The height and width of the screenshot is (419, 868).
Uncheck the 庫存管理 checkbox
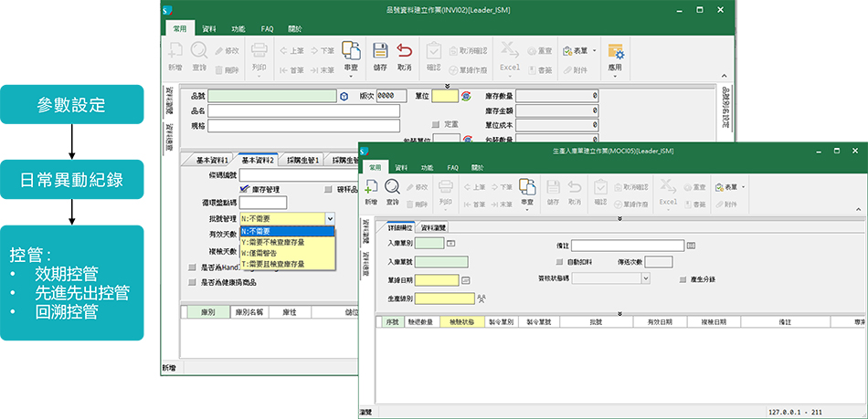click(244, 189)
